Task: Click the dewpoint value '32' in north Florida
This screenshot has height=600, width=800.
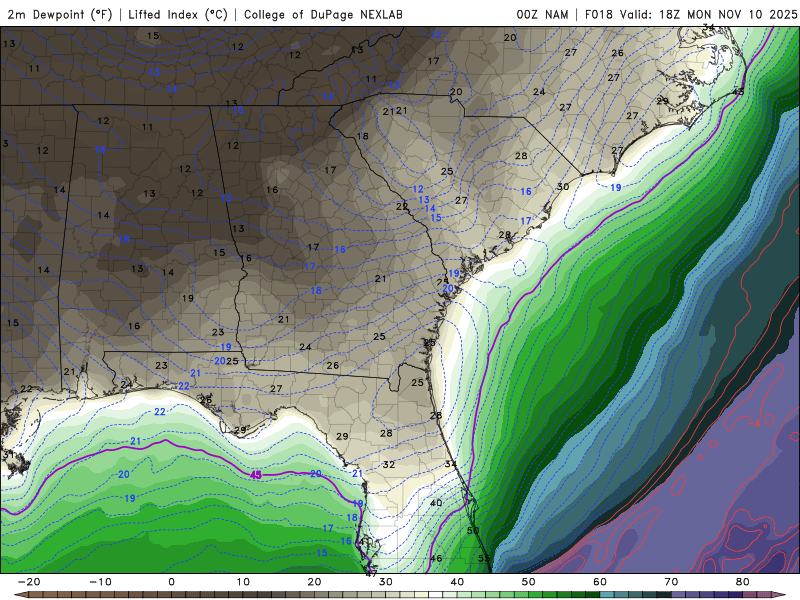Action: pos(389,464)
